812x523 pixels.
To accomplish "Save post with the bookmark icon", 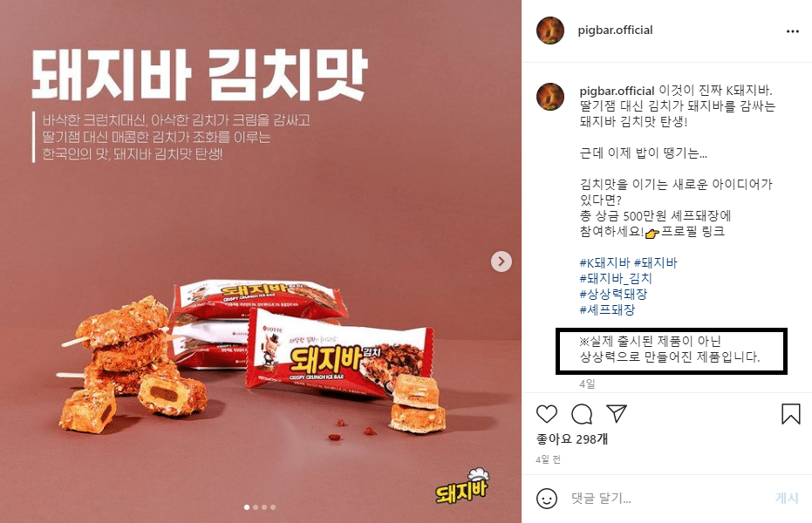I will (791, 414).
